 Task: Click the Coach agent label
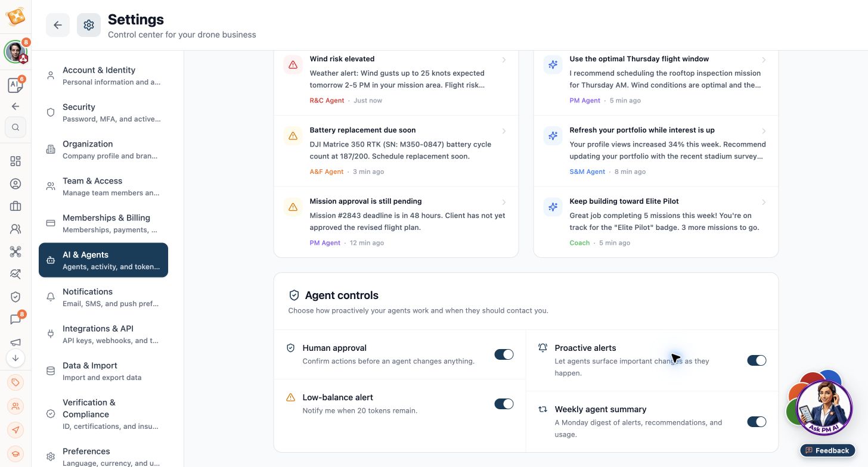coord(579,243)
